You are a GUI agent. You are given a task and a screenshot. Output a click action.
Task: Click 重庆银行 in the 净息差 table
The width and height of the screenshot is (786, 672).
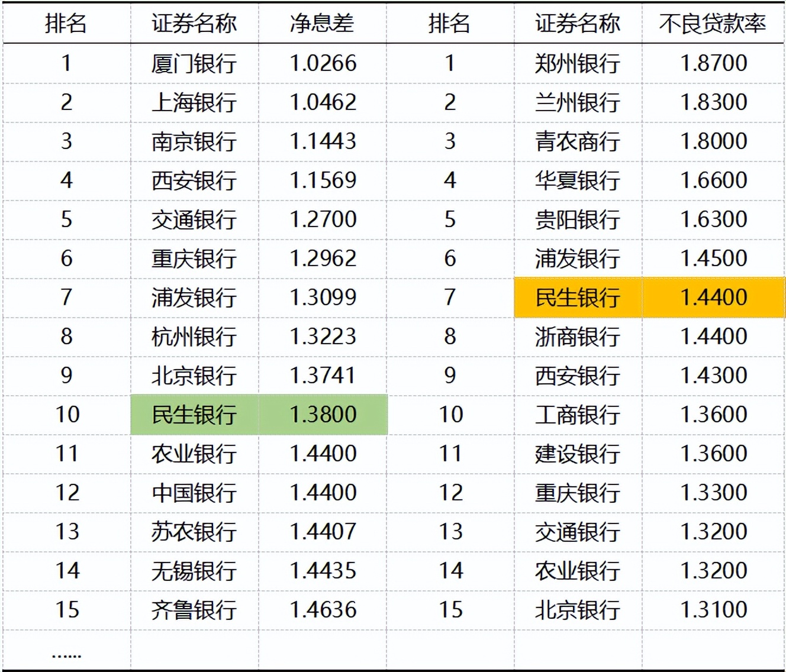(194, 258)
